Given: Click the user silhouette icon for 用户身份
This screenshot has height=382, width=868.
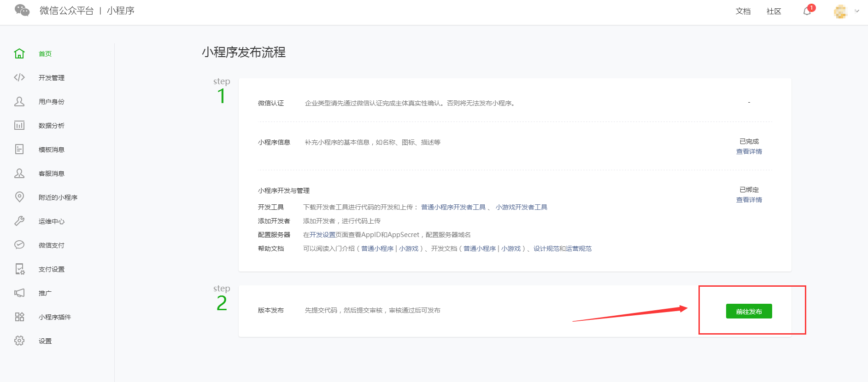Looking at the screenshot, I should 19,101.
